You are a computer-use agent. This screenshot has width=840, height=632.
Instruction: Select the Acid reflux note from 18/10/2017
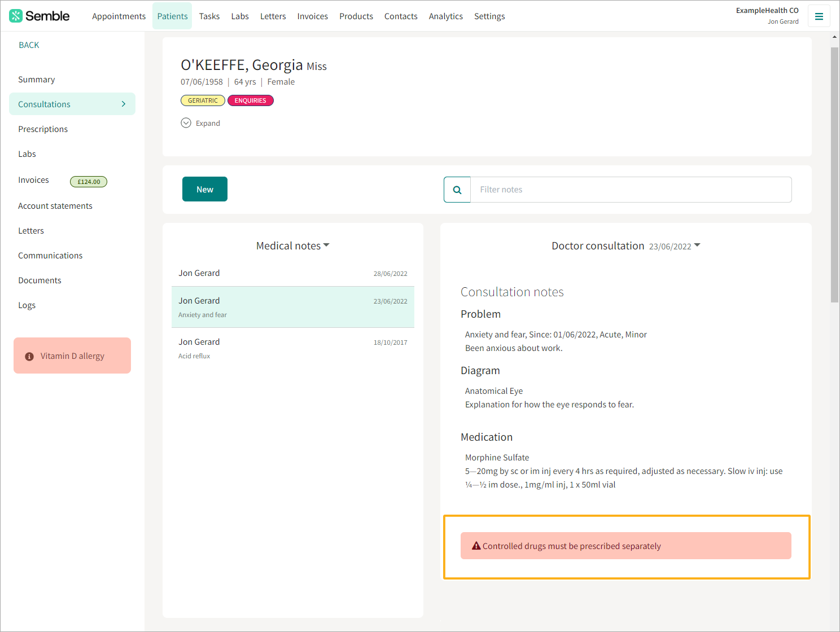(x=292, y=348)
